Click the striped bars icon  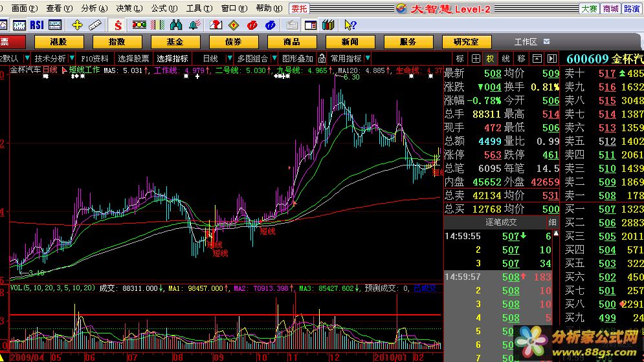(157, 25)
